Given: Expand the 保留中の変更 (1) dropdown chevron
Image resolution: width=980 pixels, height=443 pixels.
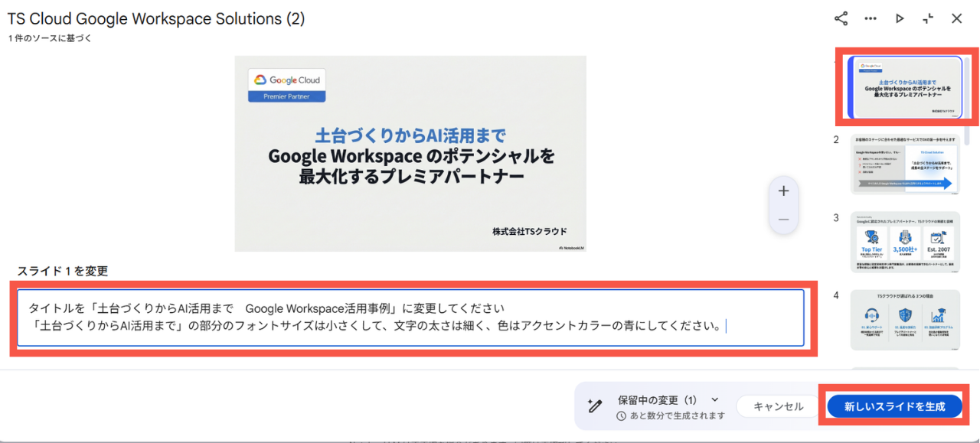Looking at the screenshot, I should 715,399.
